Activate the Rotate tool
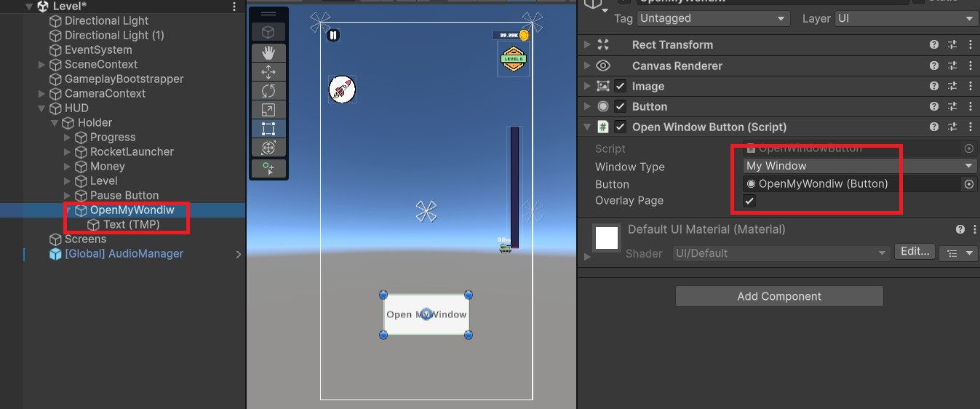Screen dimensions: 980x409 [x=268, y=91]
